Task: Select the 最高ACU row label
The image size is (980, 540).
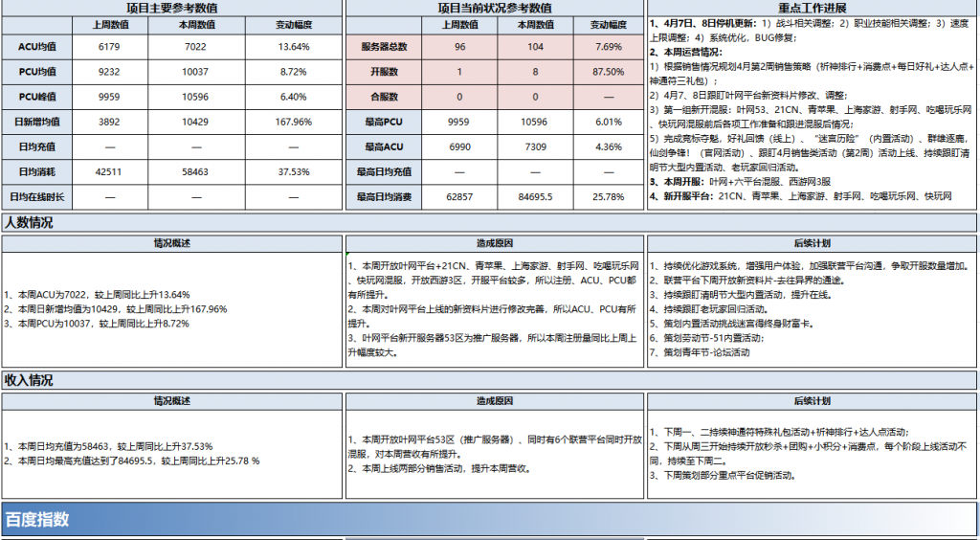Action: pos(384,146)
